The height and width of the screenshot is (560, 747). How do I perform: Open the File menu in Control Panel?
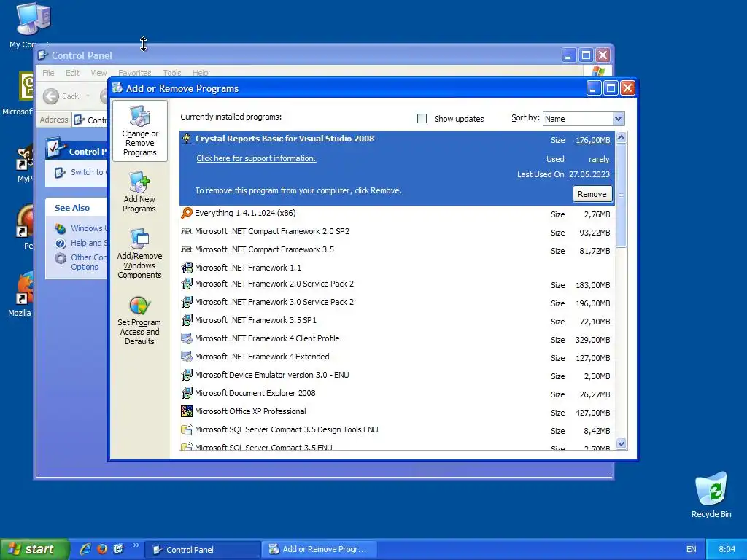[48, 73]
